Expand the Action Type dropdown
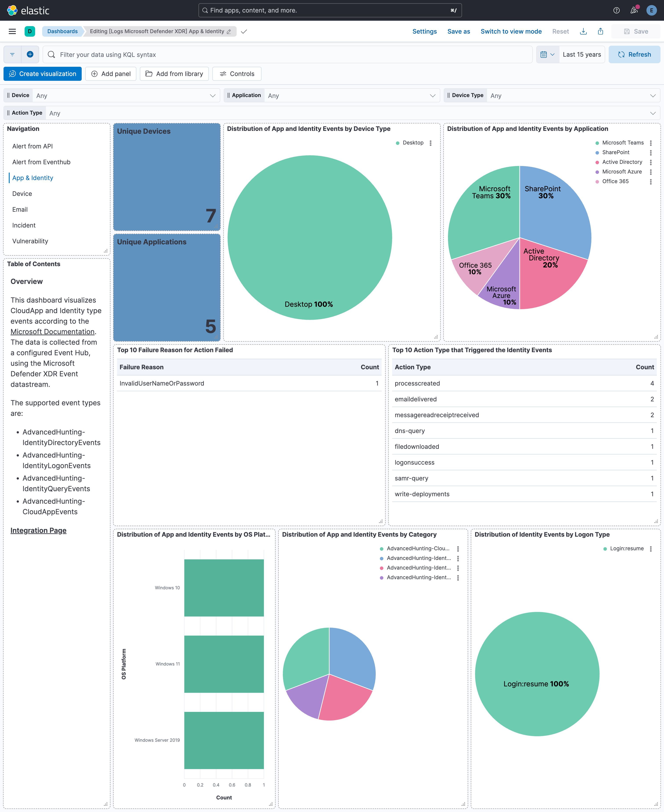The width and height of the screenshot is (664, 812). tap(653, 113)
